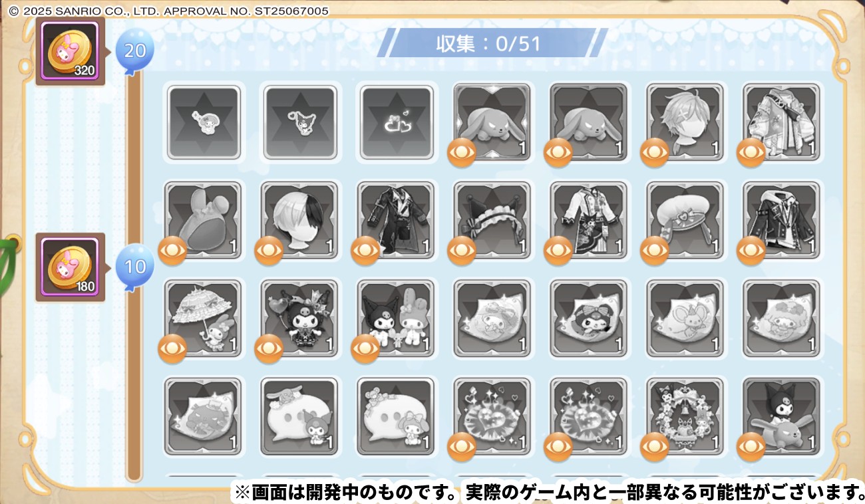Open the Kuromi lace headband item
The height and width of the screenshot is (504, 865).
[x=493, y=220]
